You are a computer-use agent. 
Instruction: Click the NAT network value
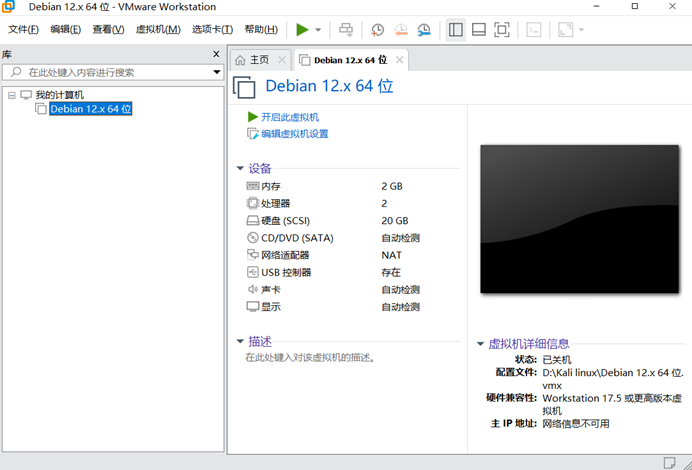[391, 255]
